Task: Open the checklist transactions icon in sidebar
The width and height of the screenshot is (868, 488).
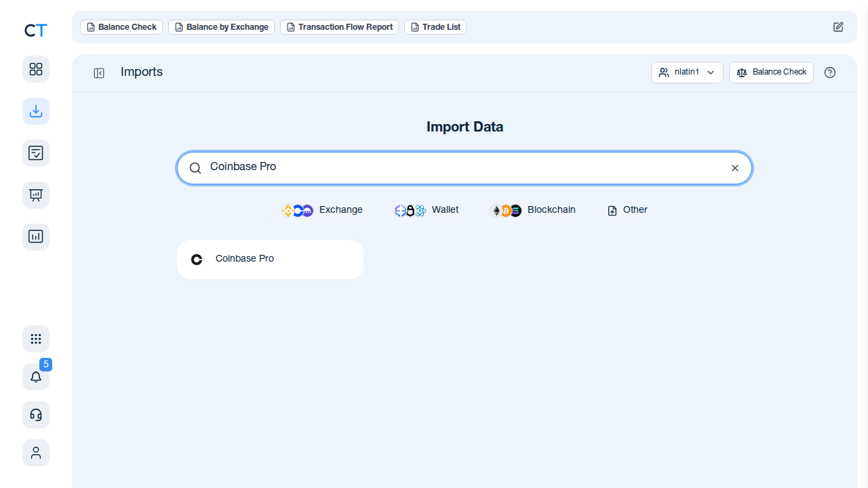Action: click(x=36, y=152)
